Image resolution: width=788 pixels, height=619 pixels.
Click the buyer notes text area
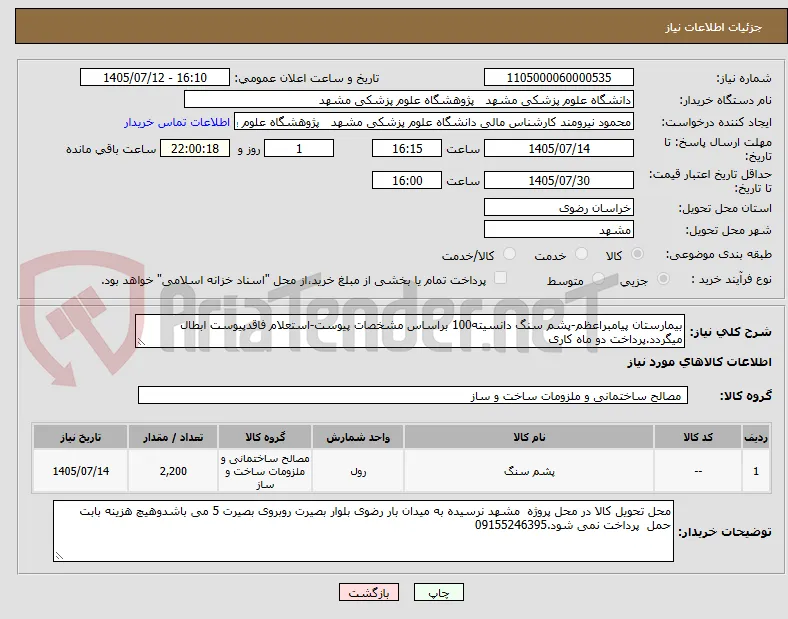tap(363, 531)
